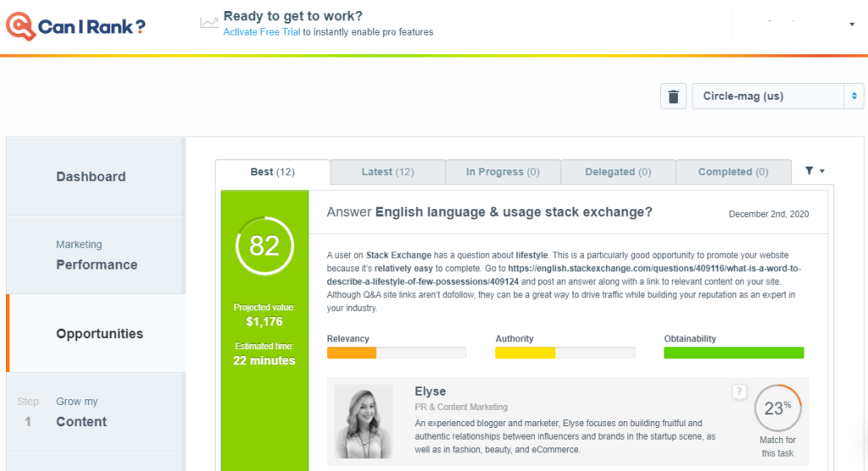868x471 pixels.
Task: Click the Match for this task label
Action: [777, 446]
